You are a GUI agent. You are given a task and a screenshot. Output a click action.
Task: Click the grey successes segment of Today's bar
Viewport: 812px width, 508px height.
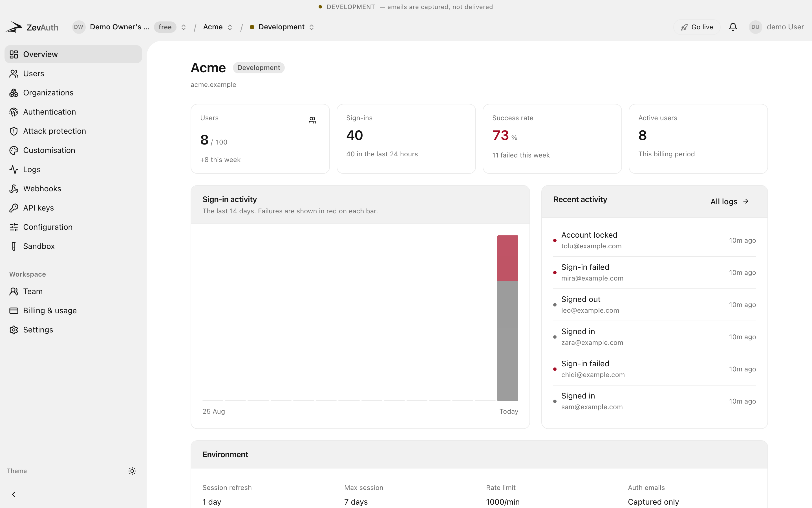click(x=507, y=341)
